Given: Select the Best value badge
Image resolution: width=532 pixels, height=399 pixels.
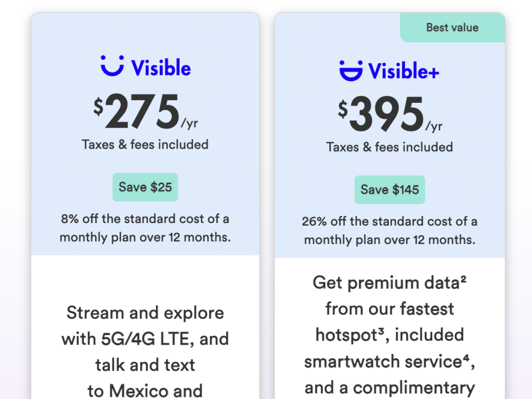Looking at the screenshot, I should click(452, 27).
